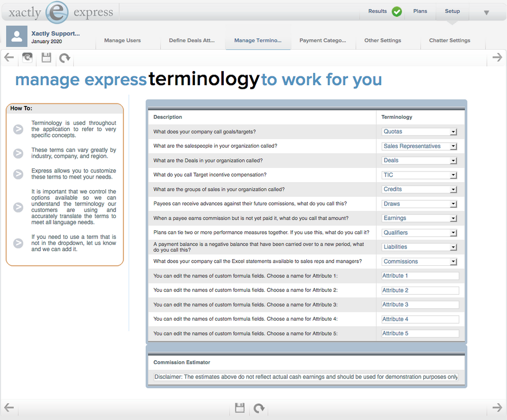Click the 'Commission Estimator' section title
Screen dimensions: 507x420
pyautogui.click(x=182, y=363)
